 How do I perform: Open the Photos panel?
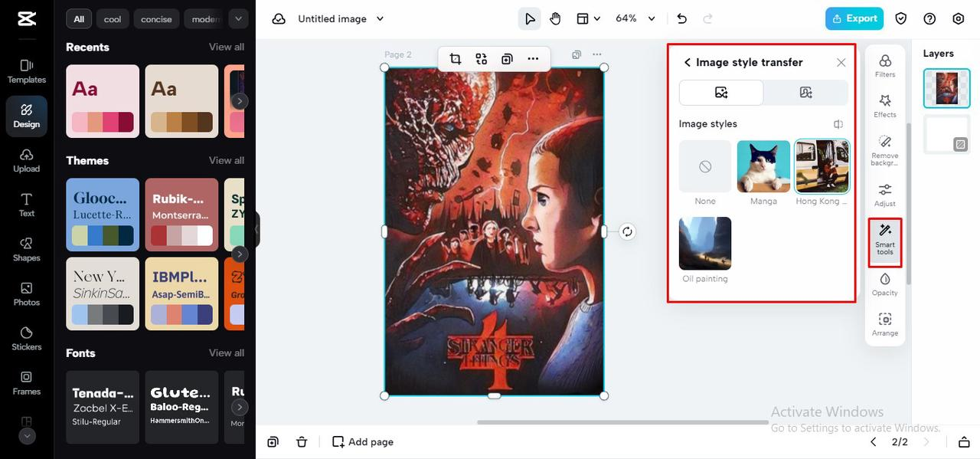coord(27,293)
